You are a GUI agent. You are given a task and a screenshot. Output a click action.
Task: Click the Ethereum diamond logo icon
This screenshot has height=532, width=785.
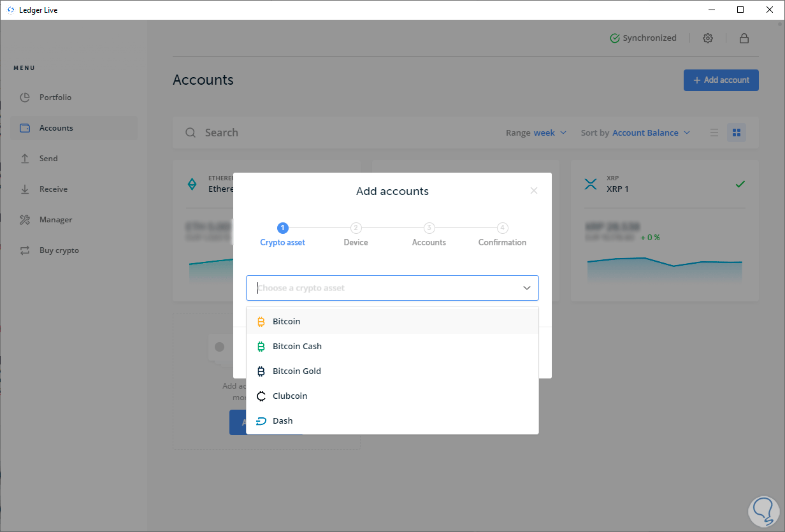point(192,184)
